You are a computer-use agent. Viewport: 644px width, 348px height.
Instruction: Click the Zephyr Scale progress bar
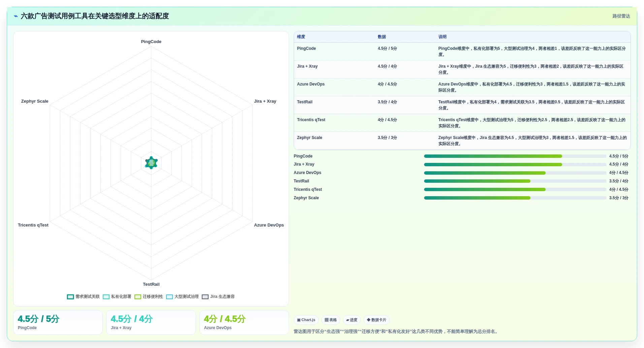click(515, 198)
